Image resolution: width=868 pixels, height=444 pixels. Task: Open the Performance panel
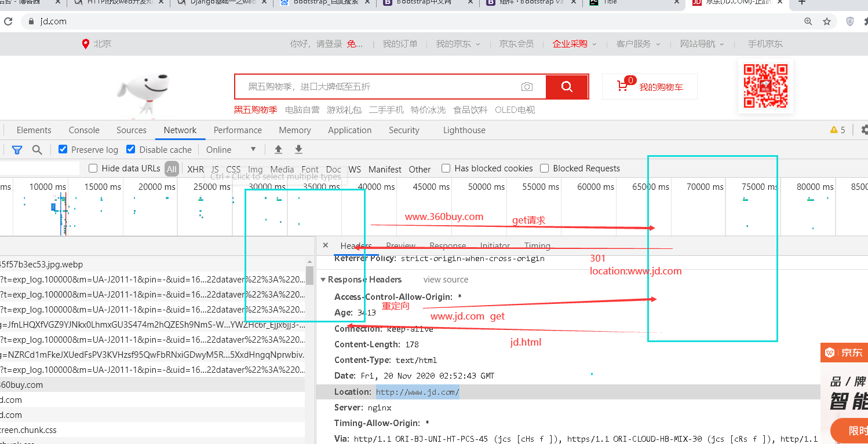(x=238, y=130)
